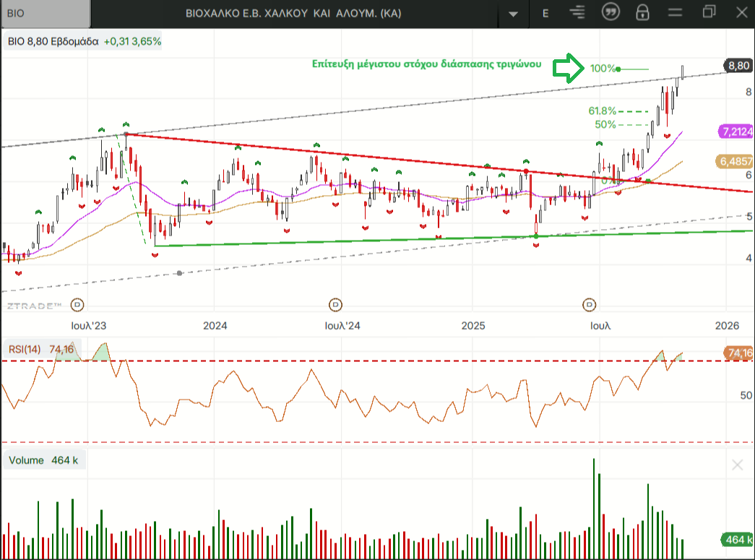Click the 'E' weekly period button
755x560 pixels.
(x=545, y=13)
